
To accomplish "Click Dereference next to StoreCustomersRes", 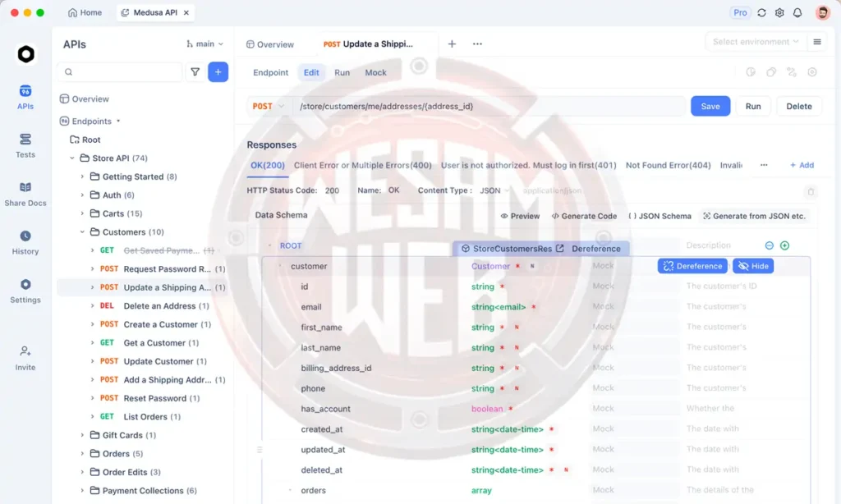I will pos(596,248).
